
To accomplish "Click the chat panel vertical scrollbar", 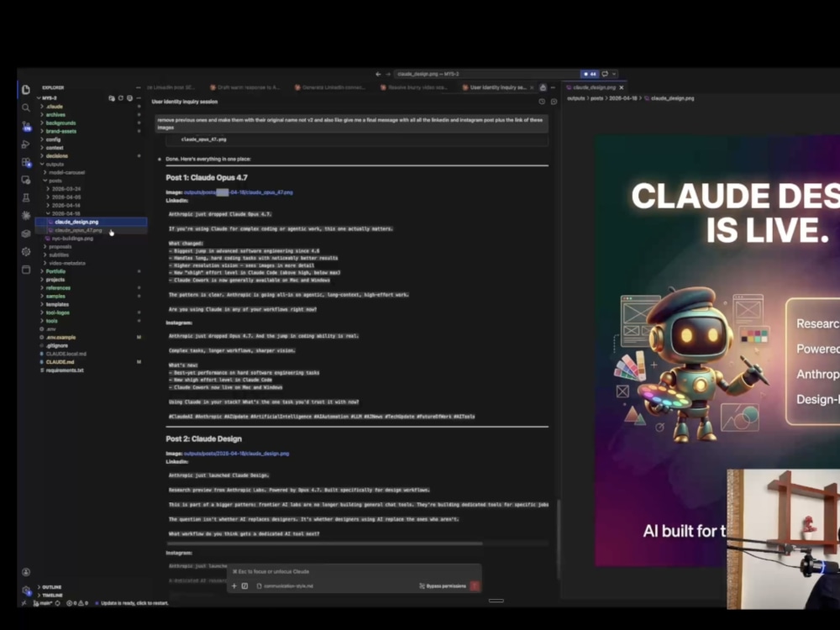I will point(559,538).
